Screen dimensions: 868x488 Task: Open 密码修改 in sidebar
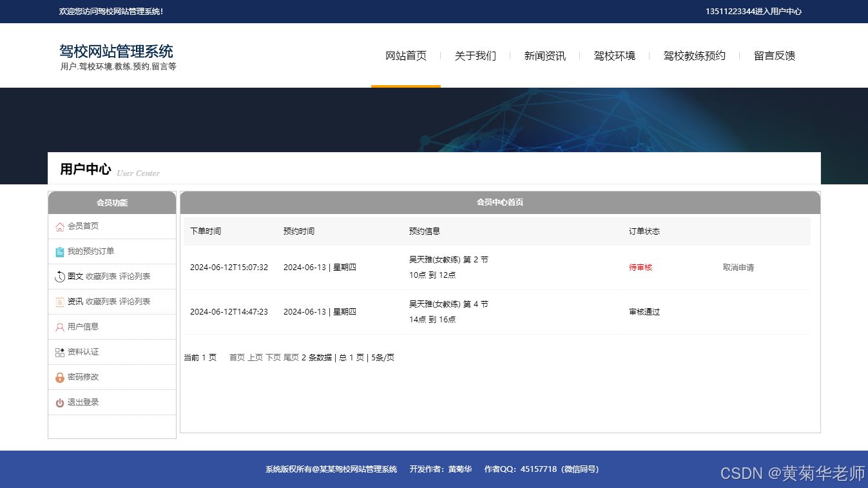(x=83, y=377)
